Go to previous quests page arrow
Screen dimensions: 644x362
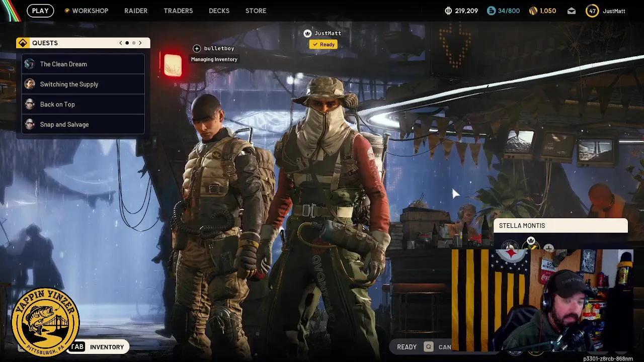coord(121,43)
